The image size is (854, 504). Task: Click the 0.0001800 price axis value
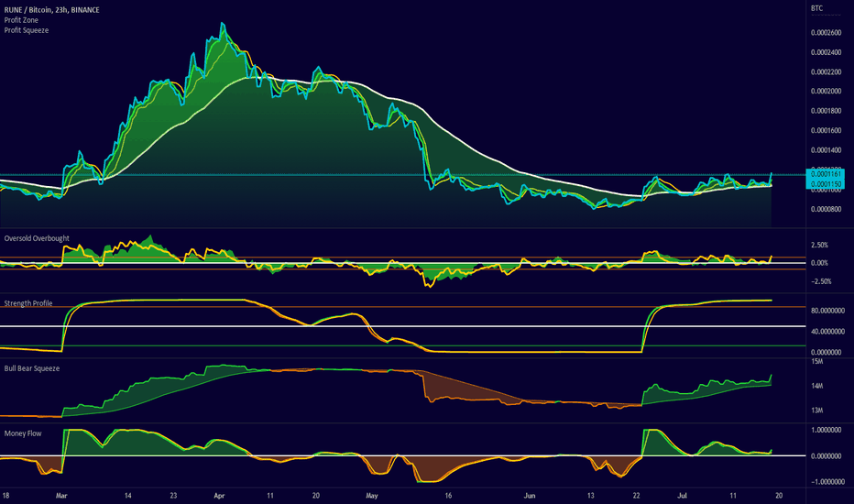(826, 111)
